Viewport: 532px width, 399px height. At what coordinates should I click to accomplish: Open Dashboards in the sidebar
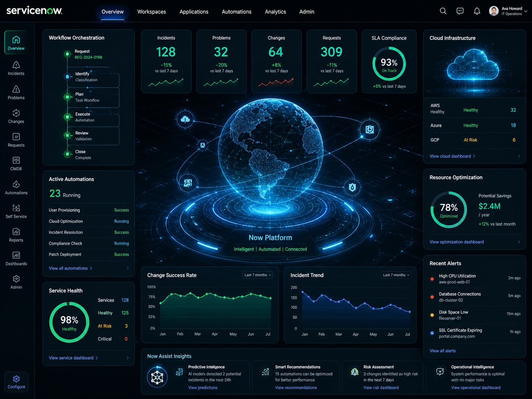tap(16, 259)
